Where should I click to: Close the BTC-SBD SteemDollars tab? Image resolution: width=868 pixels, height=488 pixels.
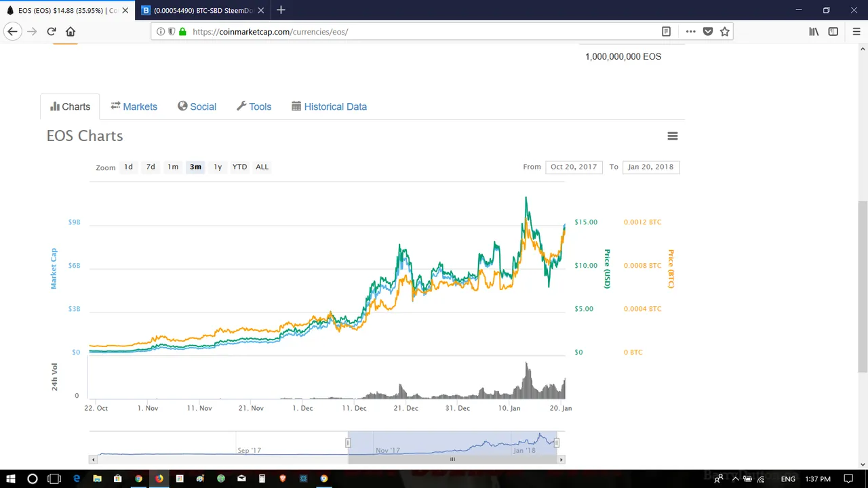(260, 11)
